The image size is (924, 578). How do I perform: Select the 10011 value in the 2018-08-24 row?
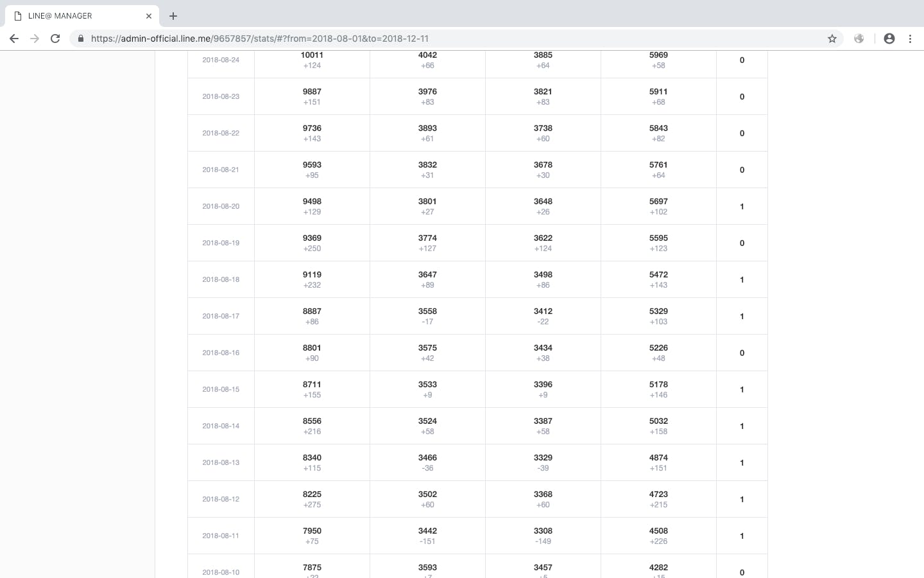coord(312,55)
